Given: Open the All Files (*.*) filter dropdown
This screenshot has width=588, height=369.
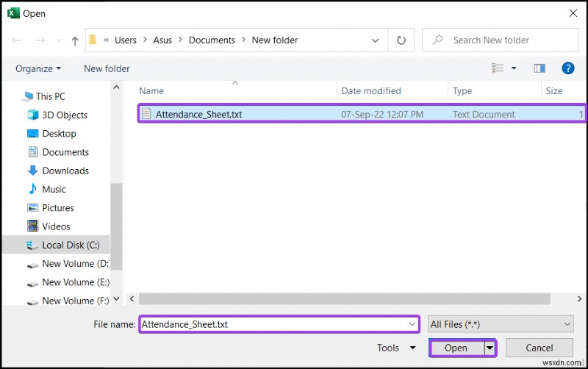Looking at the screenshot, I should click(501, 324).
